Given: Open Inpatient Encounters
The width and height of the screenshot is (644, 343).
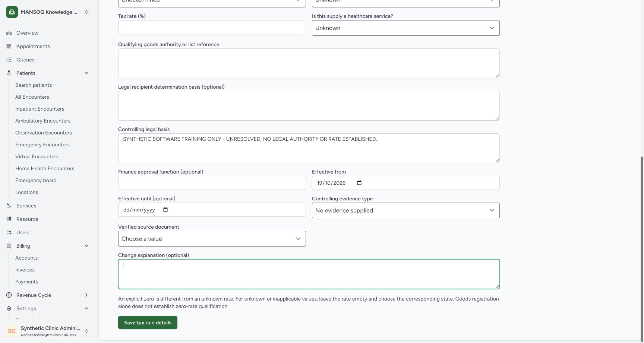Looking at the screenshot, I should [x=40, y=109].
